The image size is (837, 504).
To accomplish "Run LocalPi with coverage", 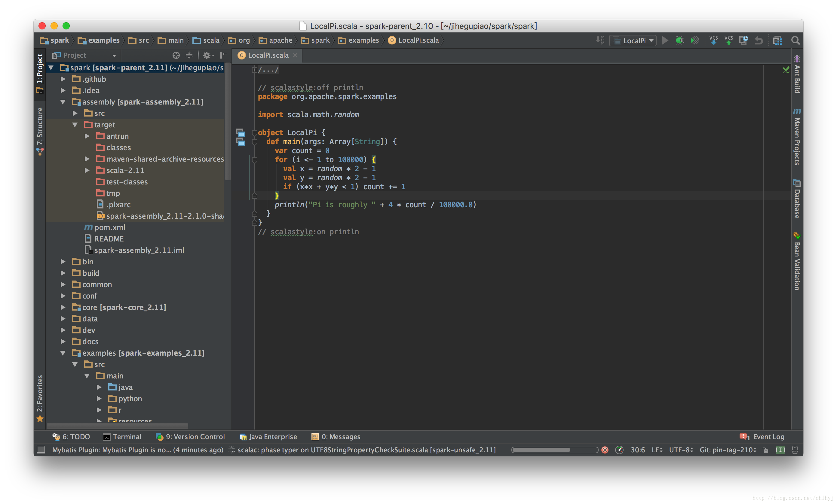I will pos(695,40).
